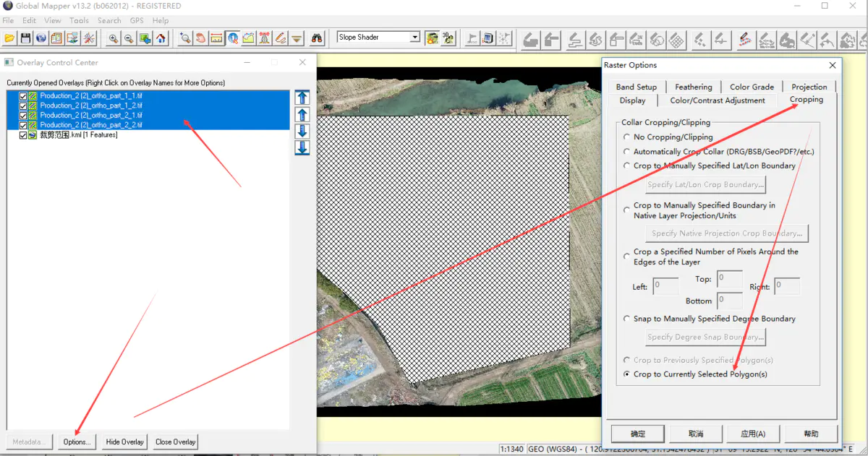
Task: Switch to the Band Setup tab
Action: 637,87
